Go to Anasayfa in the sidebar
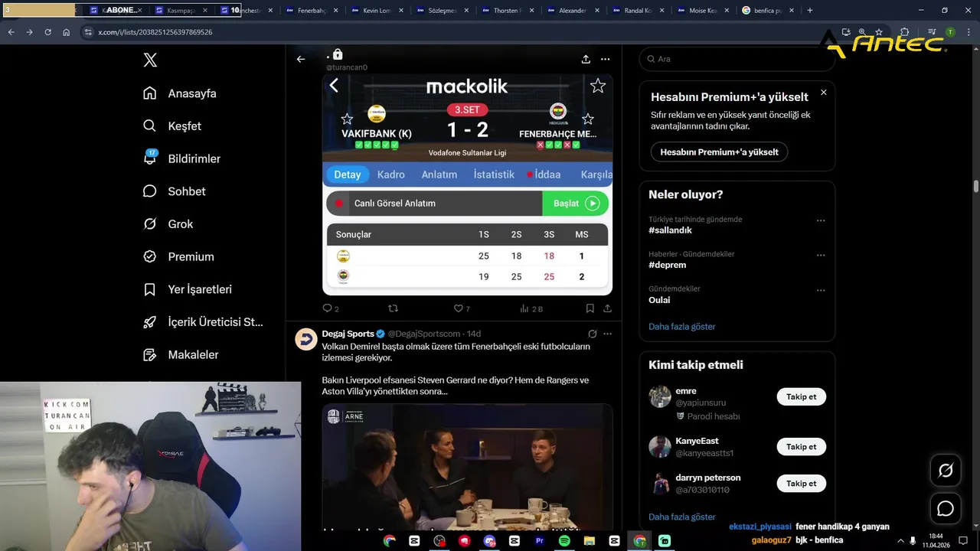The width and height of the screenshot is (980, 551). point(180,93)
